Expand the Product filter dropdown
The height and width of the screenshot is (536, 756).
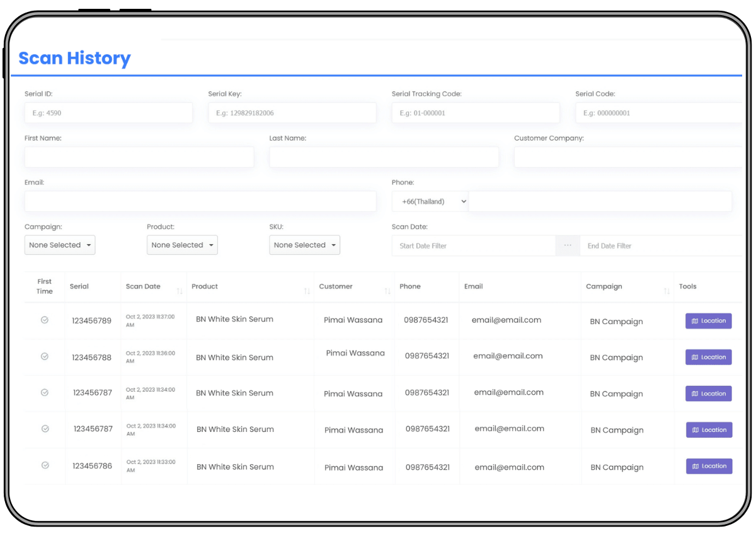click(x=182, y=245)
